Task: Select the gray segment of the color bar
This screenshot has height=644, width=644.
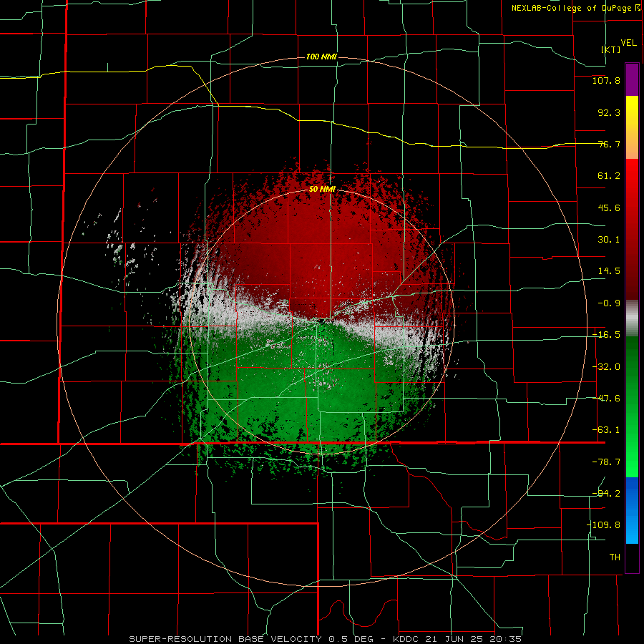Action: coord(632,318)
